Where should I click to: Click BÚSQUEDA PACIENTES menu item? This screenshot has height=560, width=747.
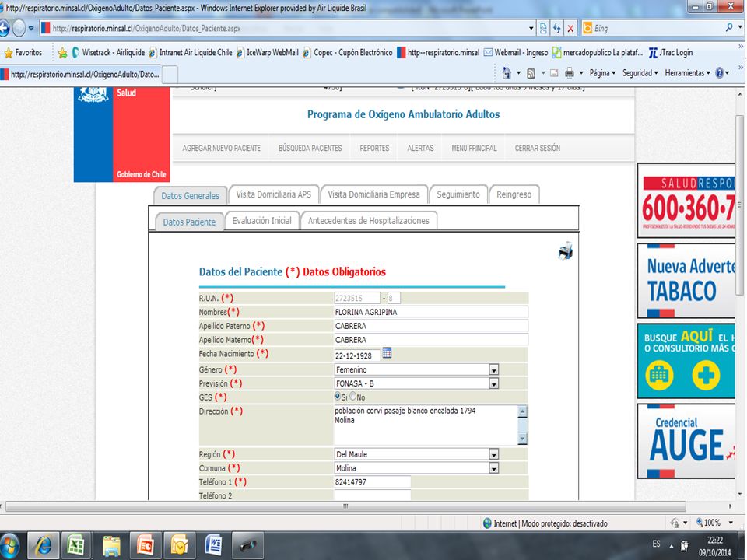(x=310, y=148)
